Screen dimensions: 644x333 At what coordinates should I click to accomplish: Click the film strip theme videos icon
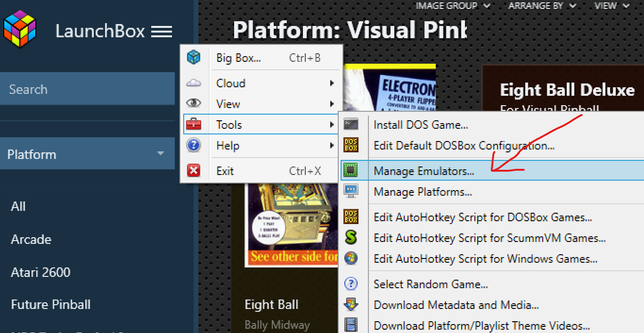(x=351, y=325)
